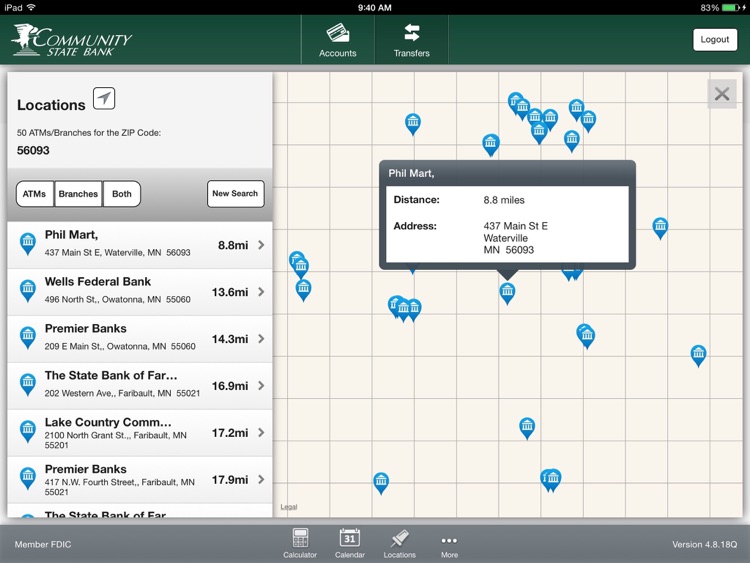Tap the map pin under Phil Mart callout
This screenshot has height=563, width=750.
tap(507, 293)
